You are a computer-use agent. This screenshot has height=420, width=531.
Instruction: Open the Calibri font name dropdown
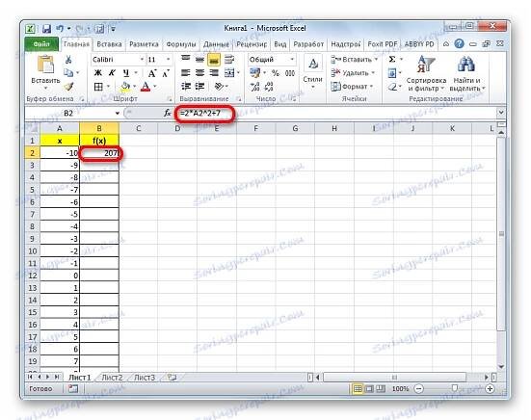[143, 60]
